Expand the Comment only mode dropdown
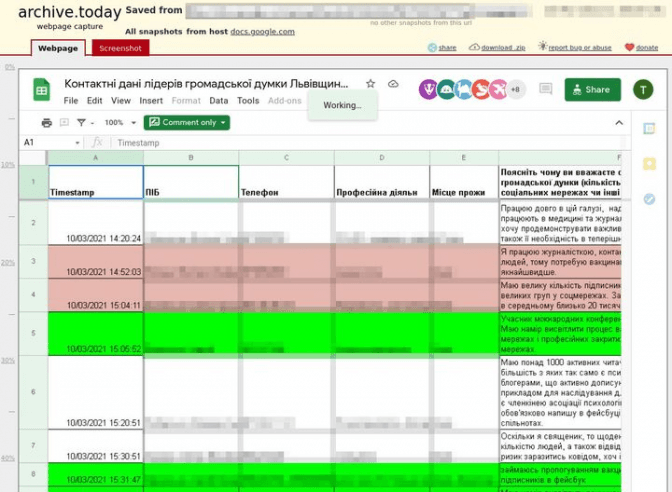The width and height of the screenshot is (672, 492). [187, 123]
